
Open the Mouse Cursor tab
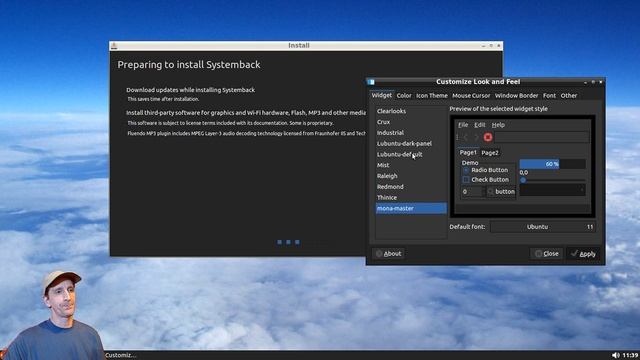(471, 96)
